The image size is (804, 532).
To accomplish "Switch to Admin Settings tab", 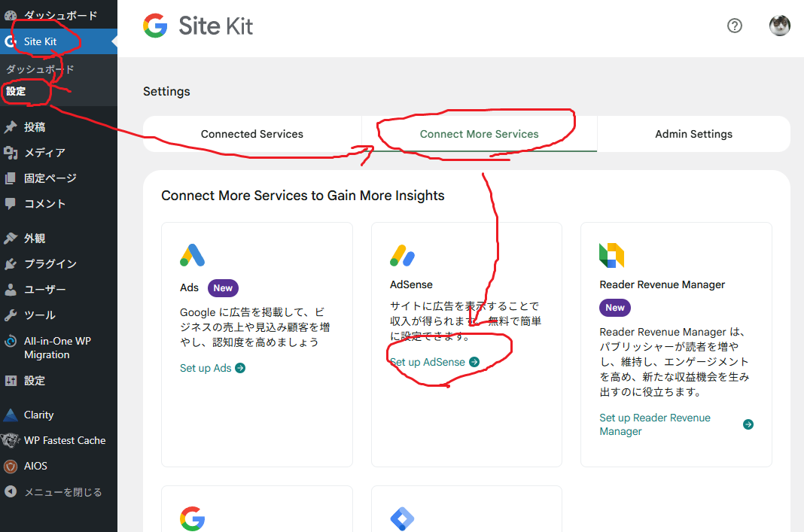I will 693,134.
